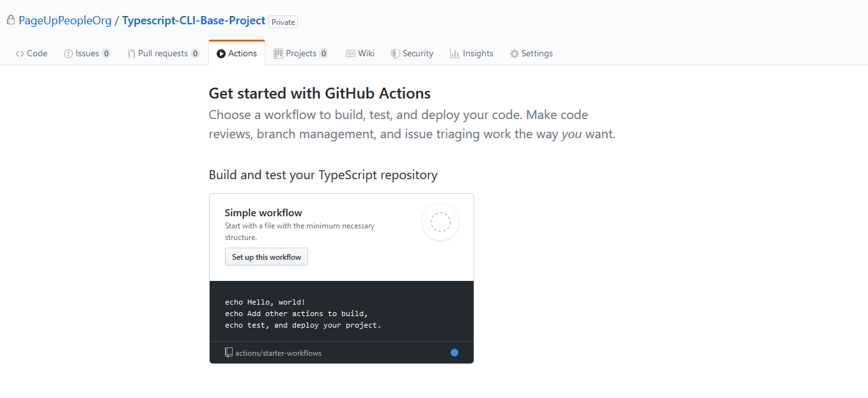Click the lock icon before the repository name
Viewport: 868px width, 398px height.
tap(10, 20)
